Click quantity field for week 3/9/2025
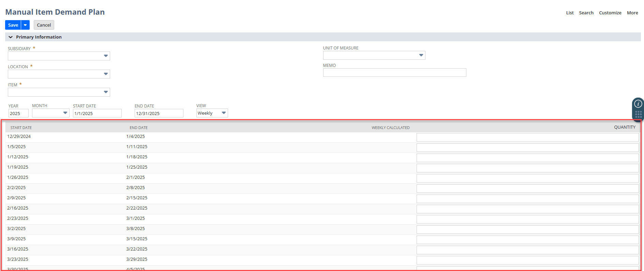The width and height of the screenshot is (644, 271). (x=527, y=240)
